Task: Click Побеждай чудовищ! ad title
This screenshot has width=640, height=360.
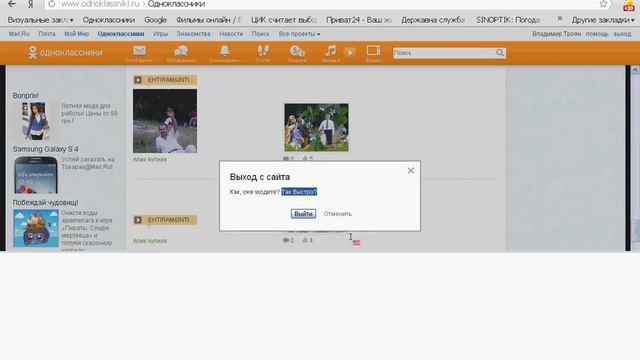Action: 45,202
